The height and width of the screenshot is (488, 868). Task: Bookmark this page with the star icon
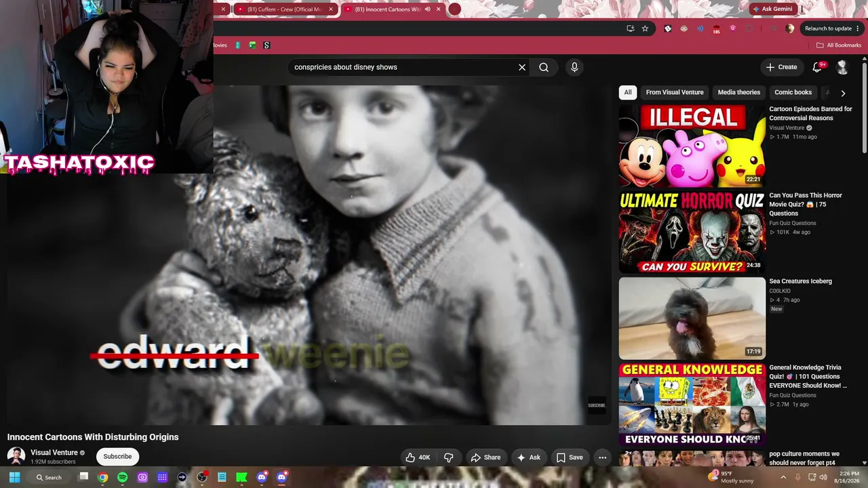(x=645, y=28)
